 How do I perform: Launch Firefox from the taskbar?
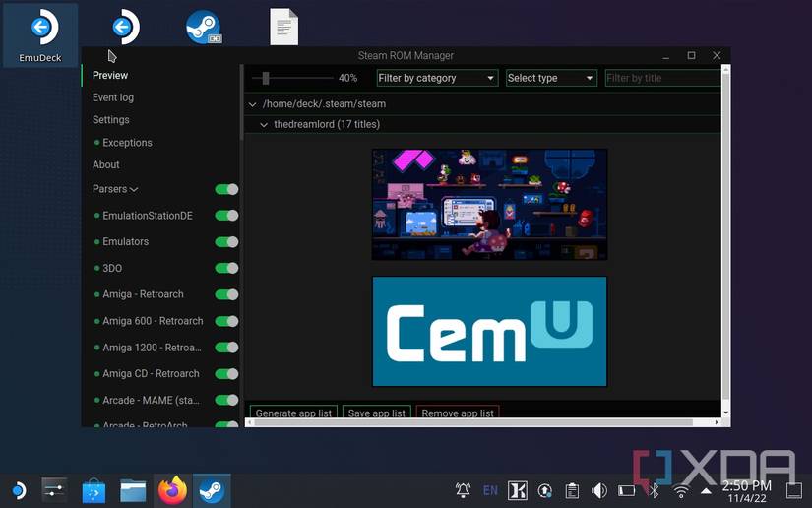point(172,490)
